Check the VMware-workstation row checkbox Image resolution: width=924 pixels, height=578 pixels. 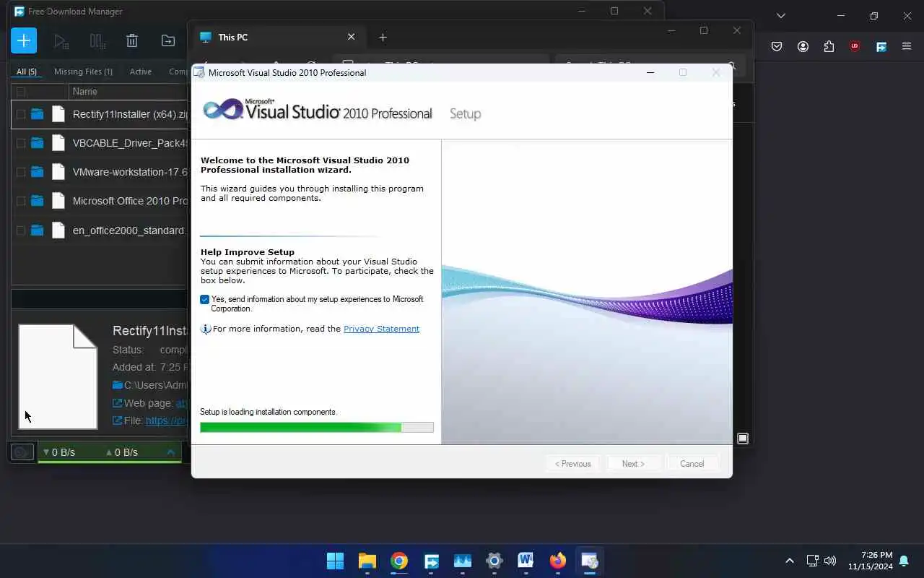click(21, 172)
